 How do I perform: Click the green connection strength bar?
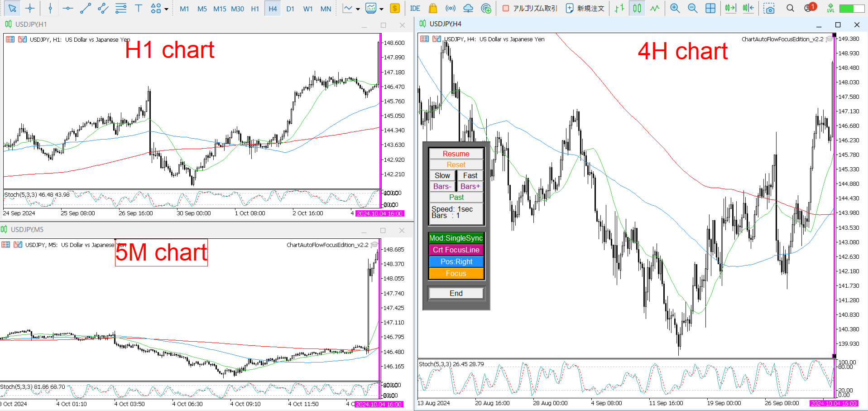(848, 8)
